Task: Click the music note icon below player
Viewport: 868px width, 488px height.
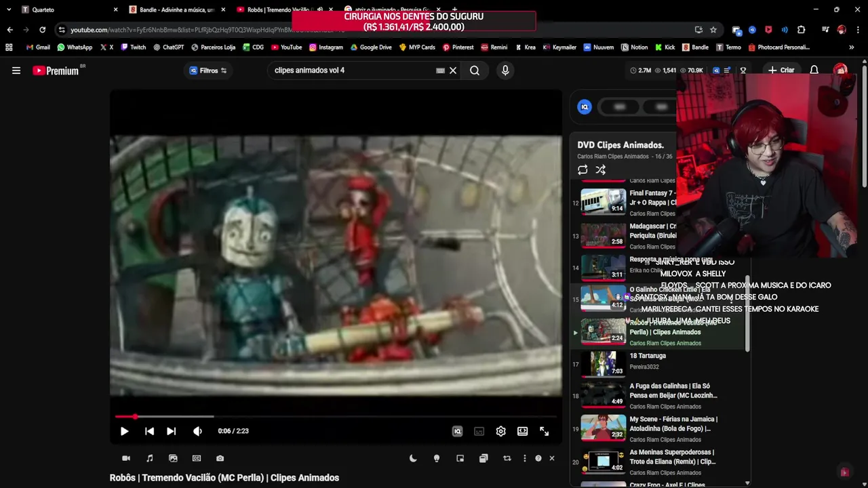Action: click(149, 458)
